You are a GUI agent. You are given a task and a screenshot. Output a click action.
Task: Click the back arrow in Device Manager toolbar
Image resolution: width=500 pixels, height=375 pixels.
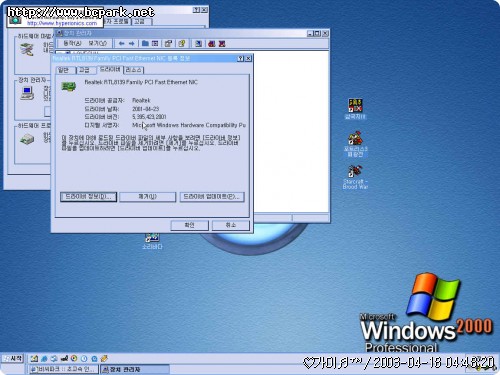[122, 43]
